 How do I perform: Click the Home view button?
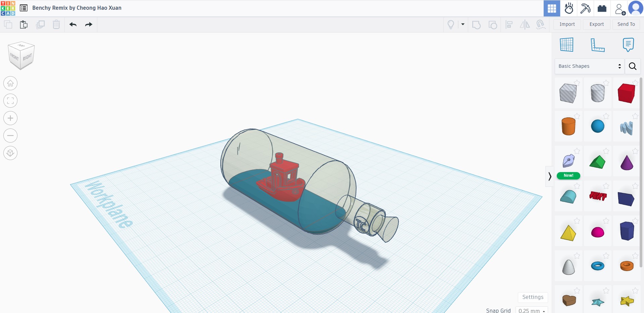pos(10,83)
